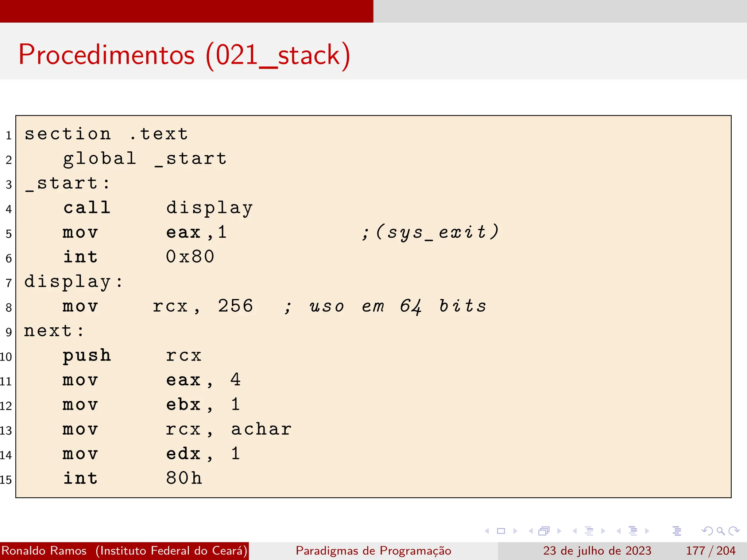
Task: Click 'mov rcx, 256' instruction
Action: [158, 306]
